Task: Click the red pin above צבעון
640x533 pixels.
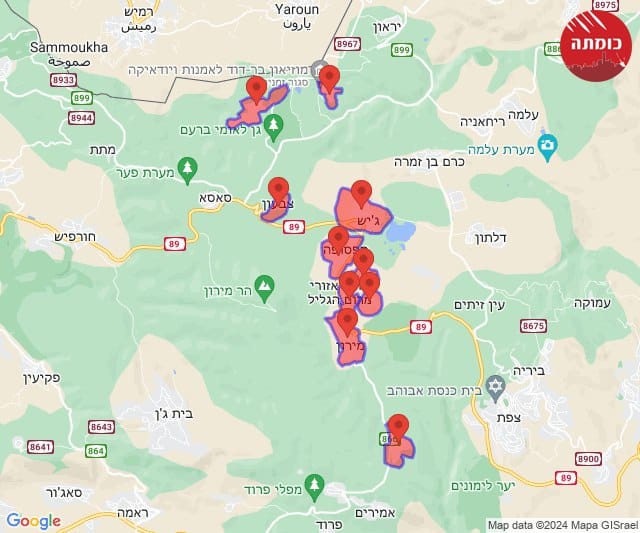Action: (279, 191)
